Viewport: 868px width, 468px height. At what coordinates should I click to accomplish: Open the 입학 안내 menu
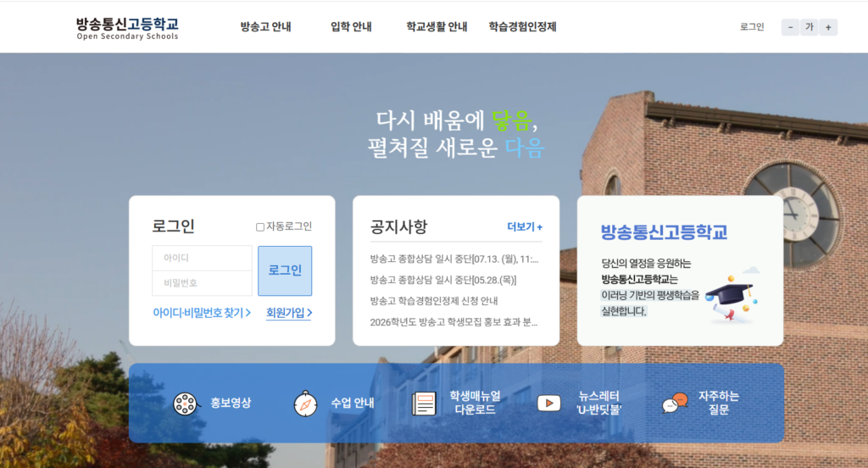(x=351, y=26)
